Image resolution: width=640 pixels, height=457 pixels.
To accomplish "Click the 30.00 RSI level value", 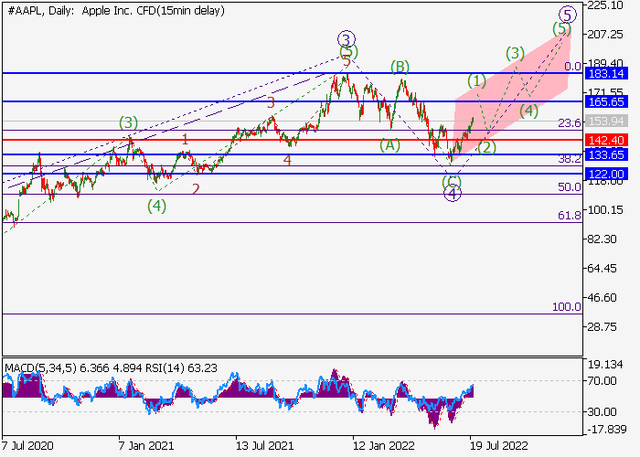I will 602,412.
